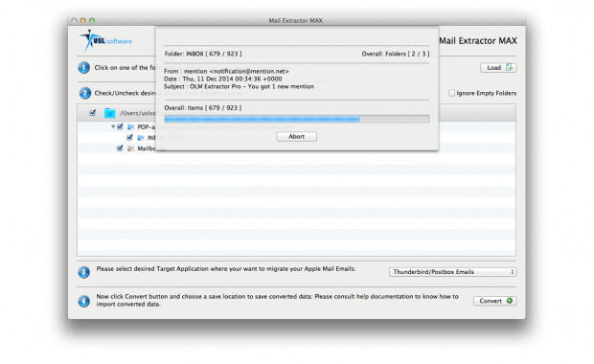The height and width of the screenshot is (364, 594).
Task: Click the Abort button
Action: coord(296,136)
